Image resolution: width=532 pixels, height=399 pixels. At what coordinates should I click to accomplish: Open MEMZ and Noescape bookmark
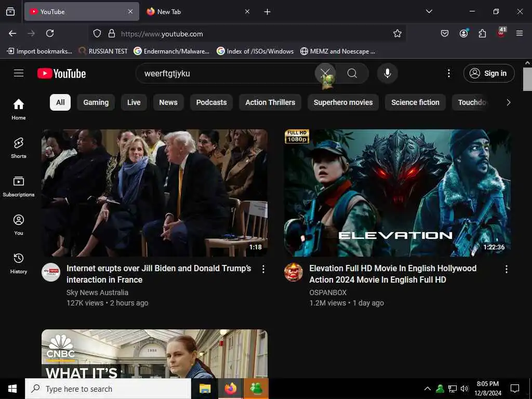point(338,51)
